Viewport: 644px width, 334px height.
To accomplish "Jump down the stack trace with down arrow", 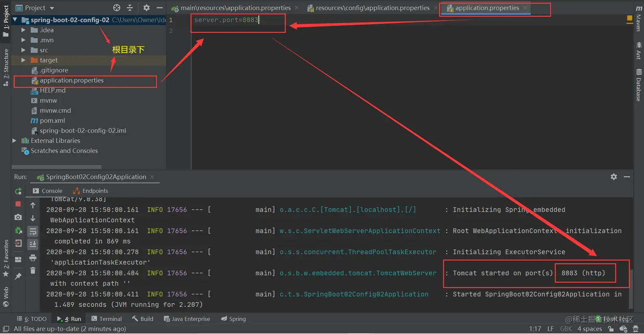I will point(33,218).
